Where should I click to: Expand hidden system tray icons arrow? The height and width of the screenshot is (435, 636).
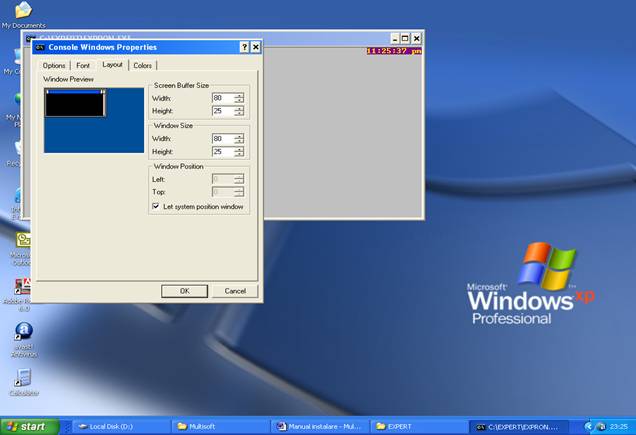588,426
